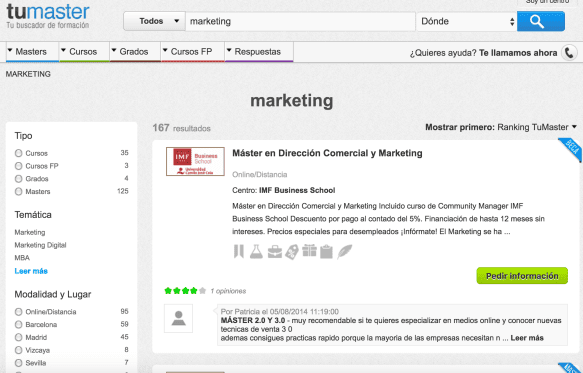Click the MBA topic link

(22, 258)
